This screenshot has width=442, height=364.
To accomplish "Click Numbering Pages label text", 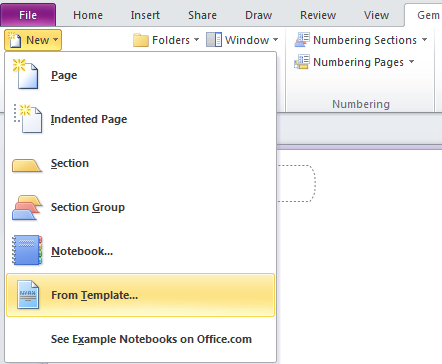I will (358, 62).
